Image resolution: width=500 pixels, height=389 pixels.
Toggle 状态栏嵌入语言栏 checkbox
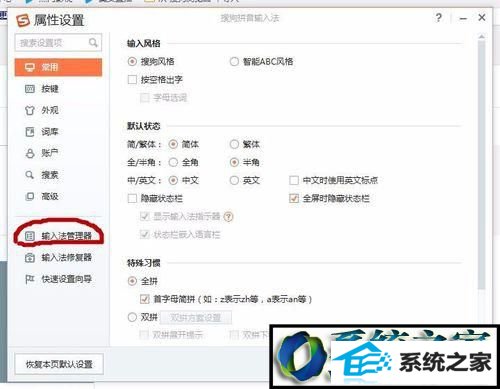(144, 235)
